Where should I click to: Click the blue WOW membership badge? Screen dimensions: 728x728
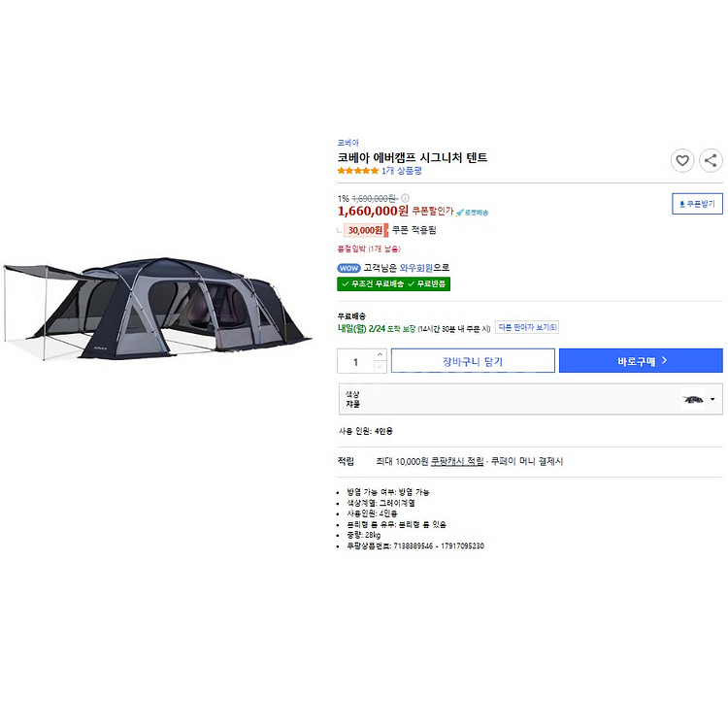[x=348, y=268]
